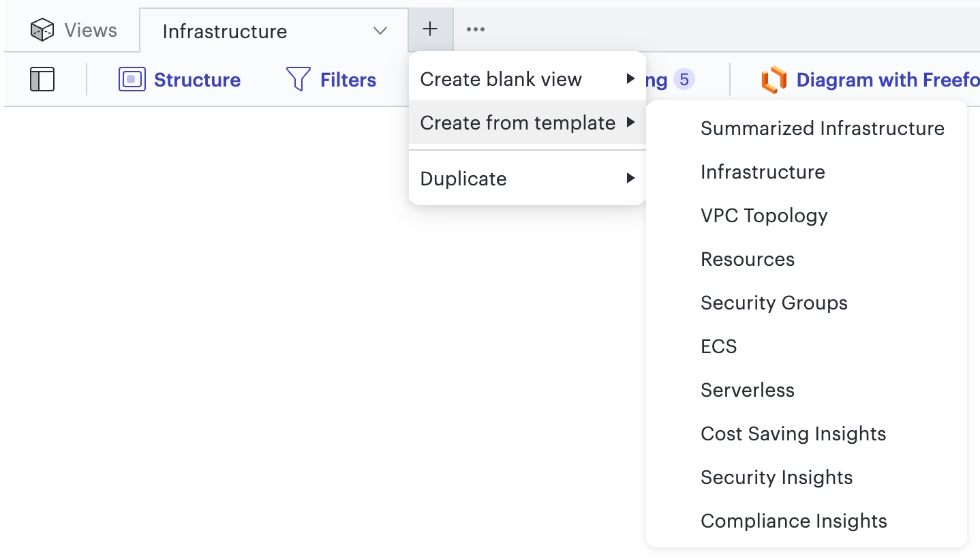Select Compliance Insights template
The width and height of the screenshot is (980, 559).
pyautogui.click(x=806, y=521)
